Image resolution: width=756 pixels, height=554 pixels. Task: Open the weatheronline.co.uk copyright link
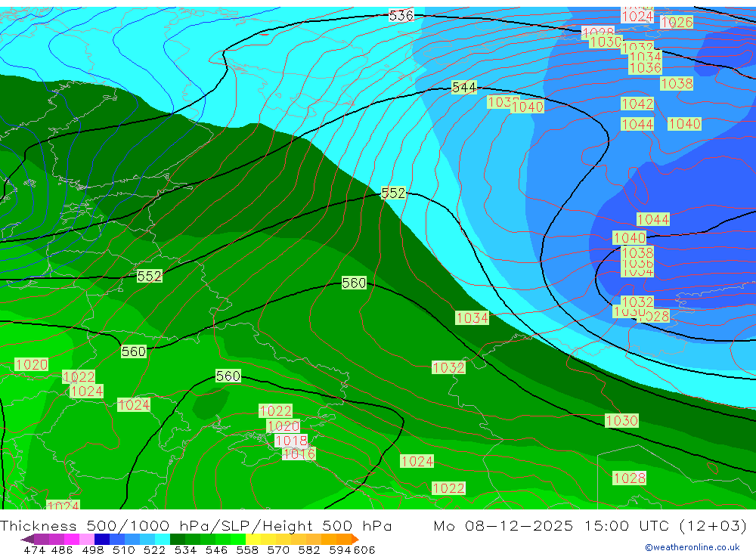click(692, 547)
